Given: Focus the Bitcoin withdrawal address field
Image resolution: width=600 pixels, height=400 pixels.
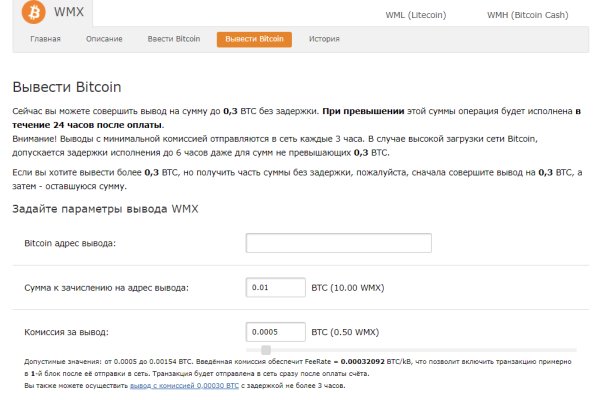Looking at the screenshot, I should (x=338, y=243).
